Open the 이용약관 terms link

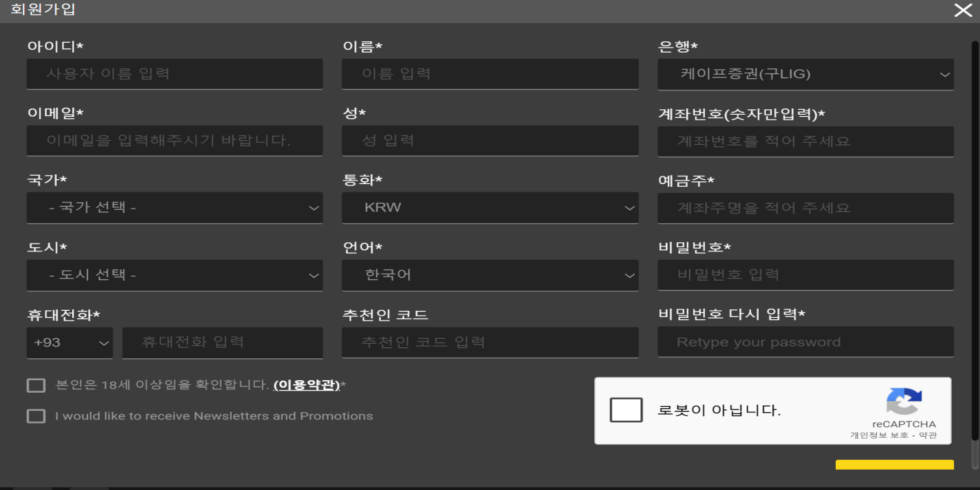tap(307, 385)
